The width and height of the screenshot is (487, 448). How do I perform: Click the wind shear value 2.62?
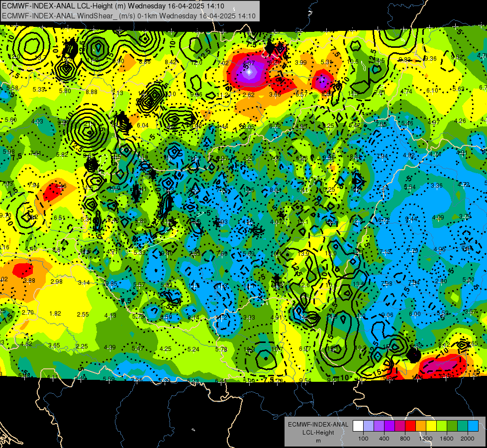tap(249, 95)
